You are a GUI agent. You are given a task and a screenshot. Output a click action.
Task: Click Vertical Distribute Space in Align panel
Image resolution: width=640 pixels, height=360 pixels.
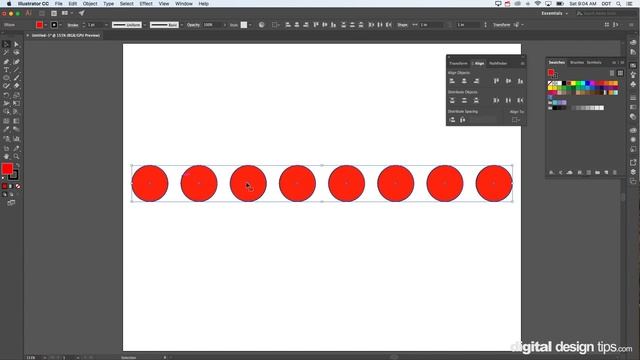(452, 120)
